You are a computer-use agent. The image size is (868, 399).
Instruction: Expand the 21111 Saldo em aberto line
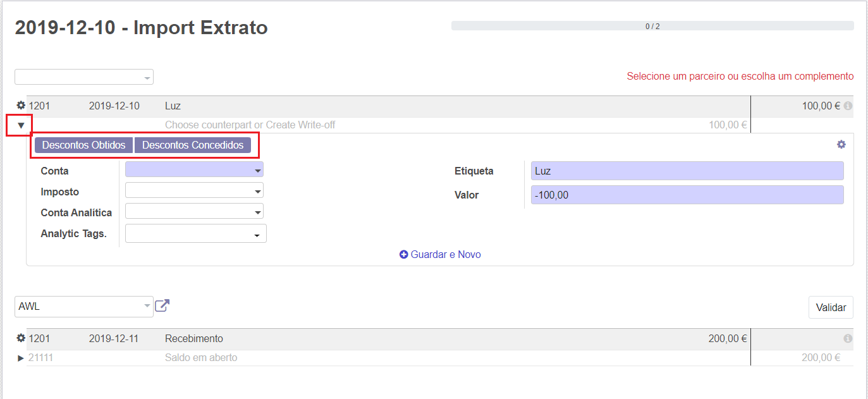coord(21,358)
